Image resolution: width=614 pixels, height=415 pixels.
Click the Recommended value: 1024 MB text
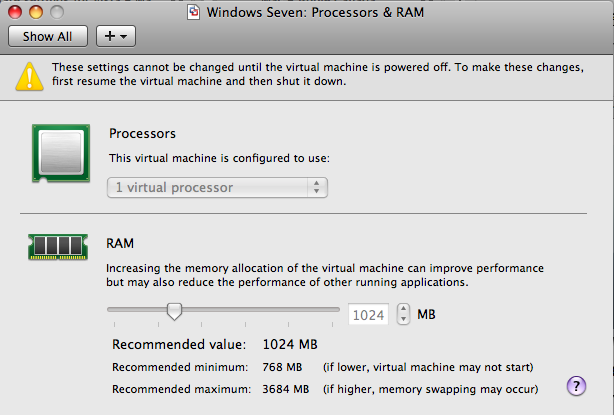click(x=215, y=345)
